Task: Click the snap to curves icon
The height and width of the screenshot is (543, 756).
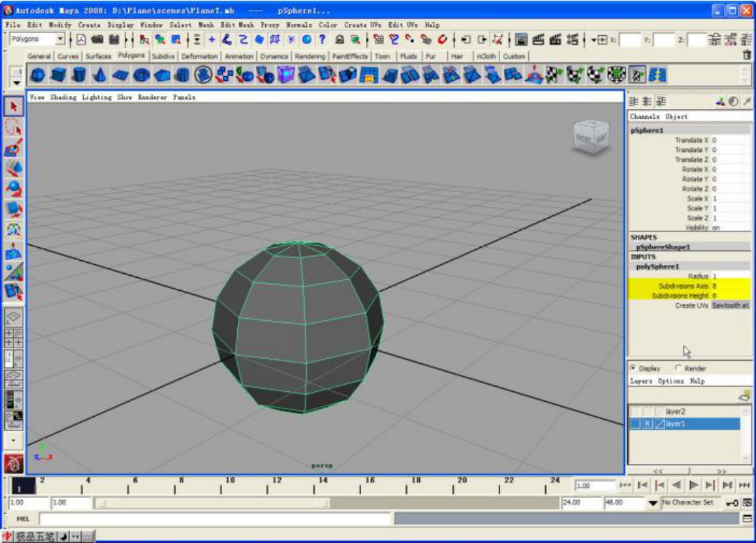Action: pyautogui.click(x=394, y=39)
